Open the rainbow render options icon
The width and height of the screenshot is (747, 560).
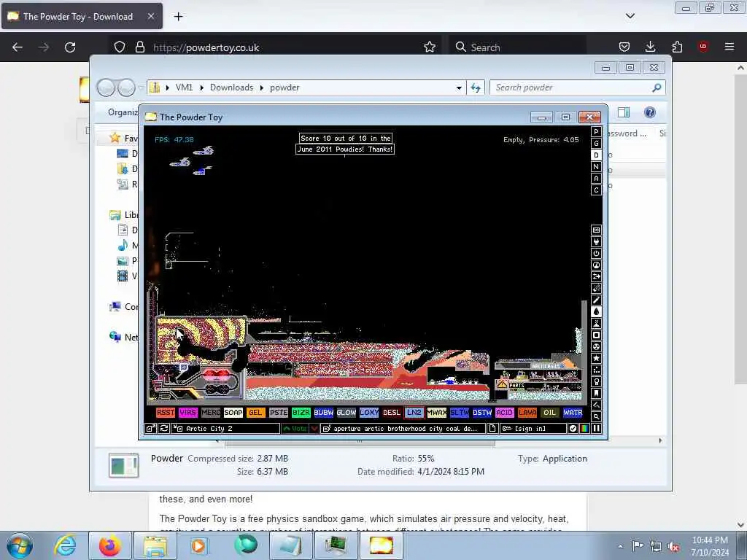pos(584,429)
